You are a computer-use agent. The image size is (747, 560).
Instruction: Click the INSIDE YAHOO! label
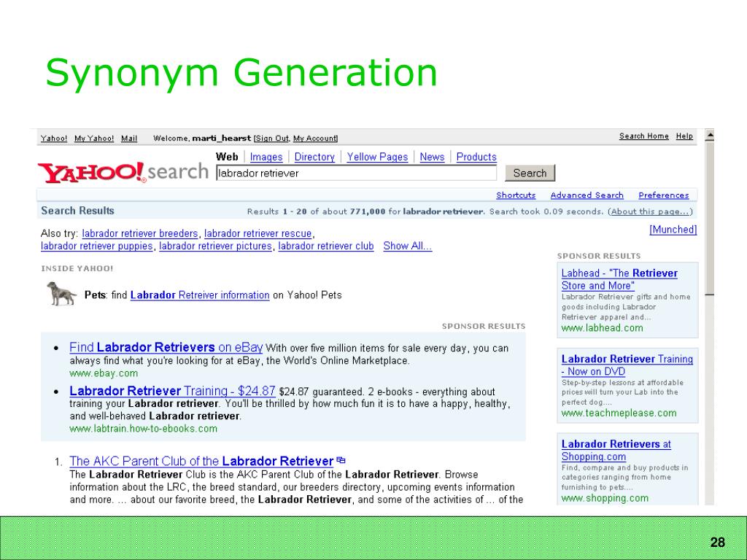[77, 268]
